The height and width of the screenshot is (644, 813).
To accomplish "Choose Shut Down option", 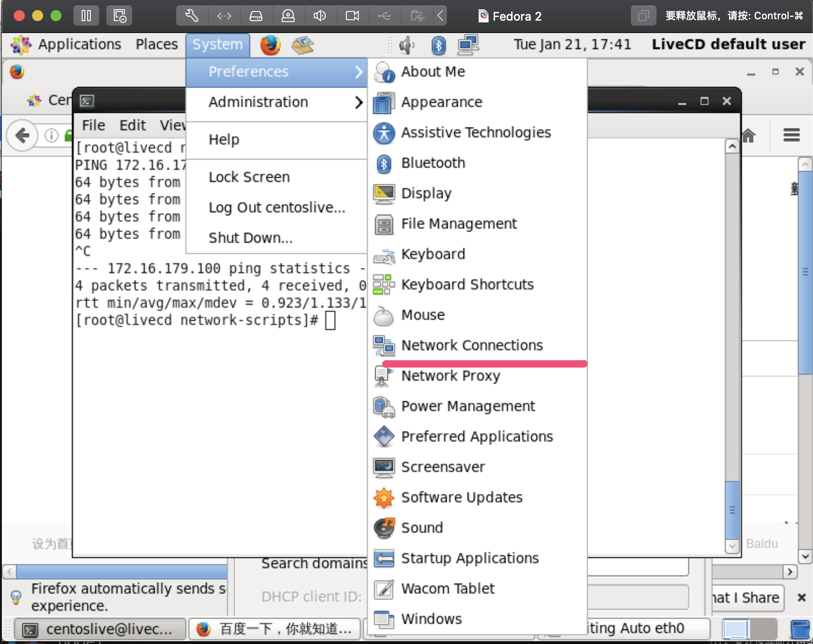I will (x=277, y=238).
